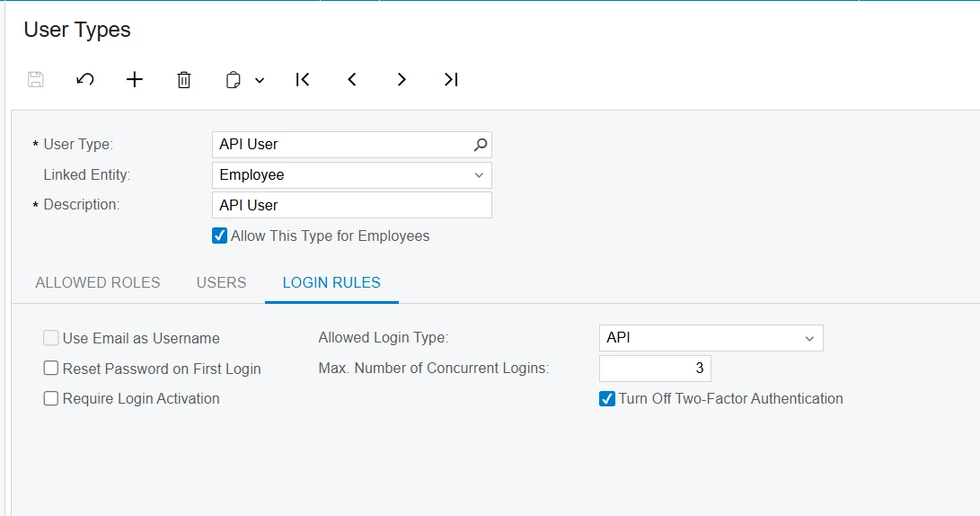The width and height of the screenshot is (980, 516).
Task: Click the Undo (cancel changes) icon
Action: pyautogui.click(x=85, y=79)
